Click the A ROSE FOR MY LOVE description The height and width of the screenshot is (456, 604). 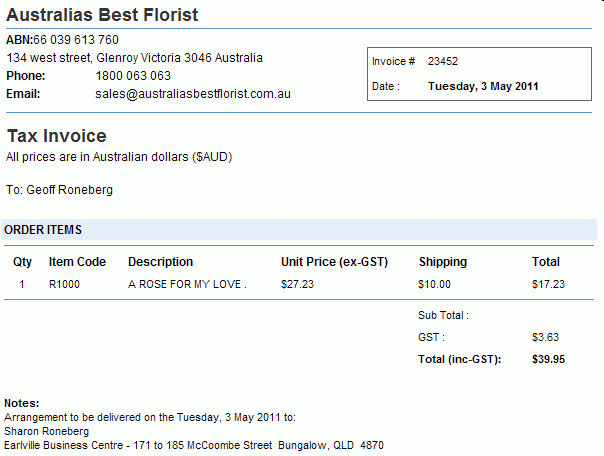[187, 284]
